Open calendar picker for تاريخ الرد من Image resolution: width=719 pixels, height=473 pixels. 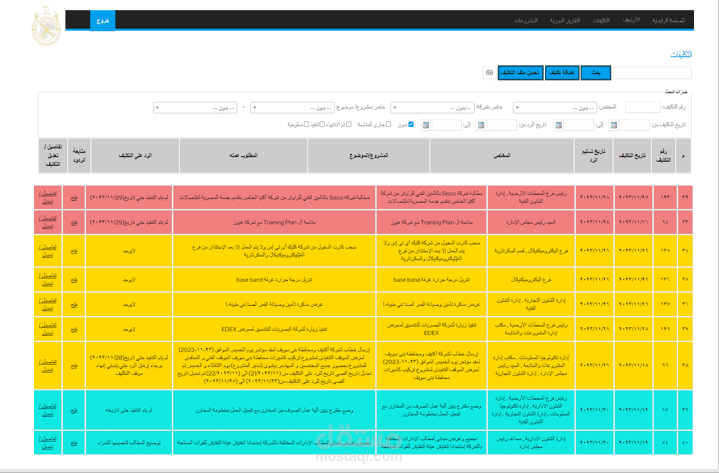point(481,125)
